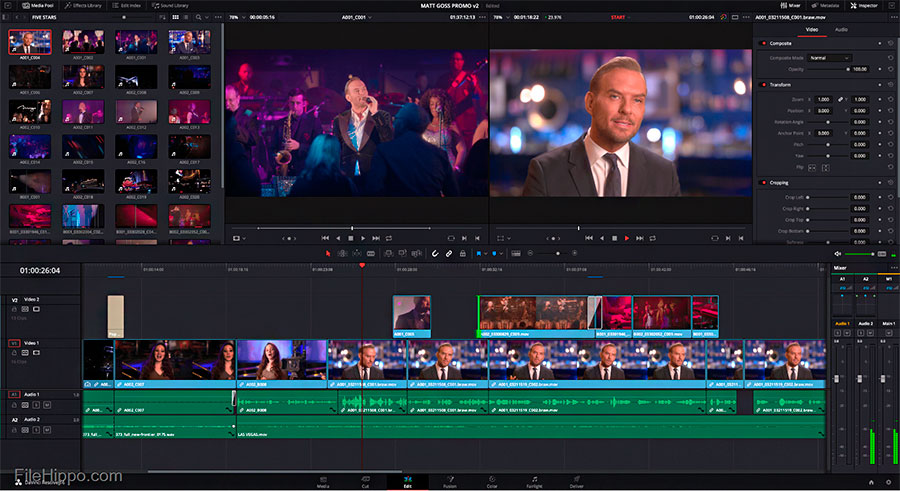Switch to the Fairlight page
Screen dimensions: 900x491
pyautogui.click(x=534, y=482)
